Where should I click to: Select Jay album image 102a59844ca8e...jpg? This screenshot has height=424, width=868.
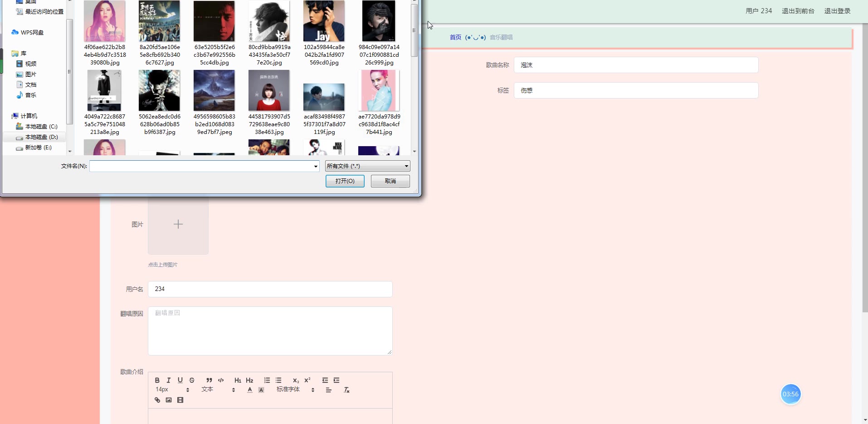click(324, 33)
